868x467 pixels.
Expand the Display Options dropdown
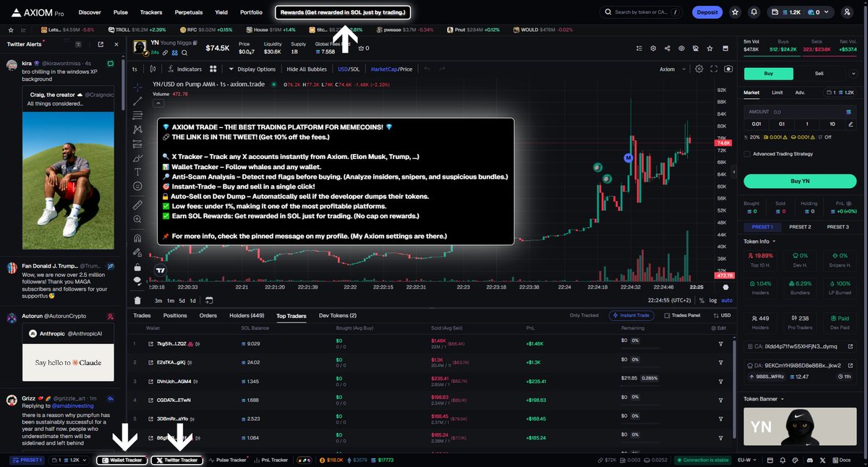[x=251, y=69]
